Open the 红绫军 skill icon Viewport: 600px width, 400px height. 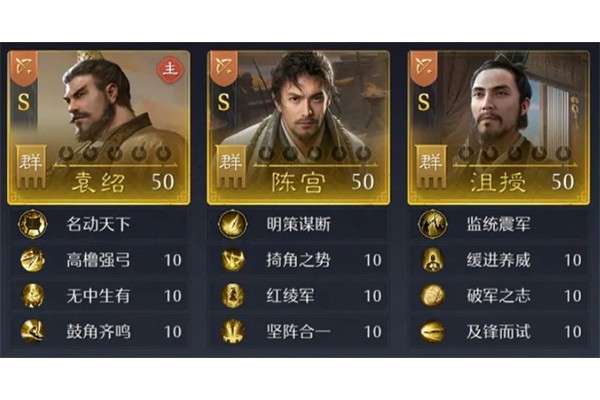point(233,296)
